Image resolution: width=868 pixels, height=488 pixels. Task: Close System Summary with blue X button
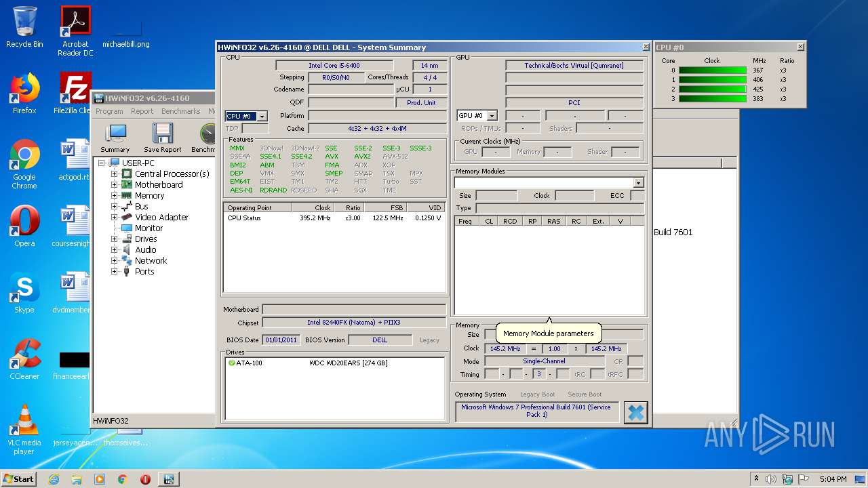click(x=635, y=412)
